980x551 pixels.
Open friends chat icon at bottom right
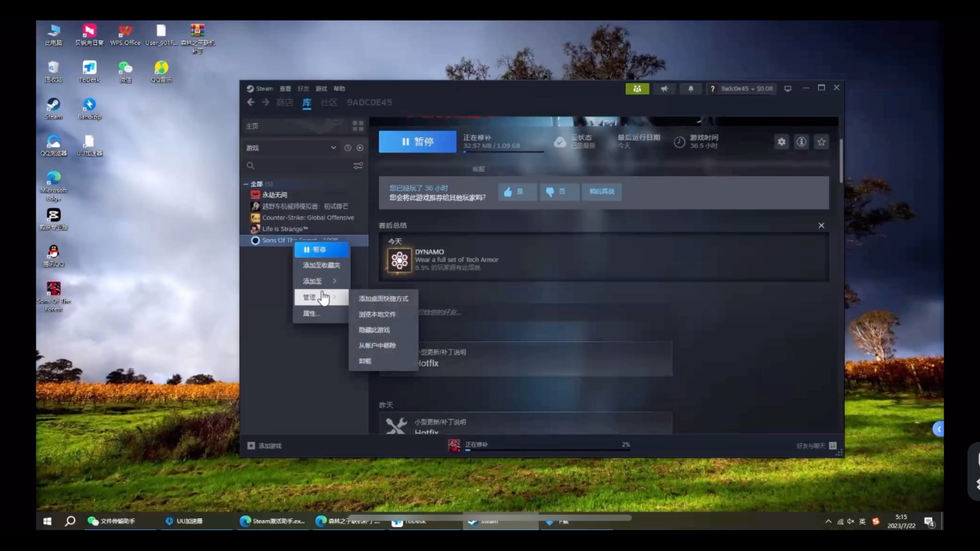click(x=833, y=446)
